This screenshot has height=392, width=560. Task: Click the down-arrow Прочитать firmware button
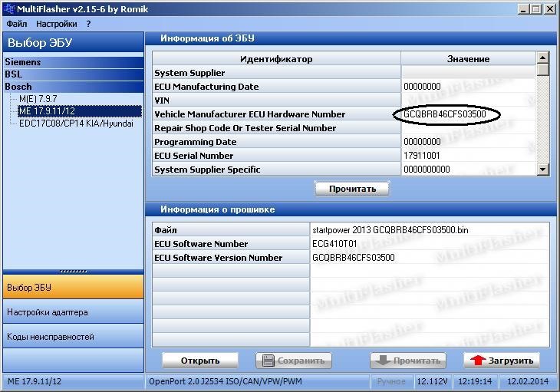pos(408,361)
